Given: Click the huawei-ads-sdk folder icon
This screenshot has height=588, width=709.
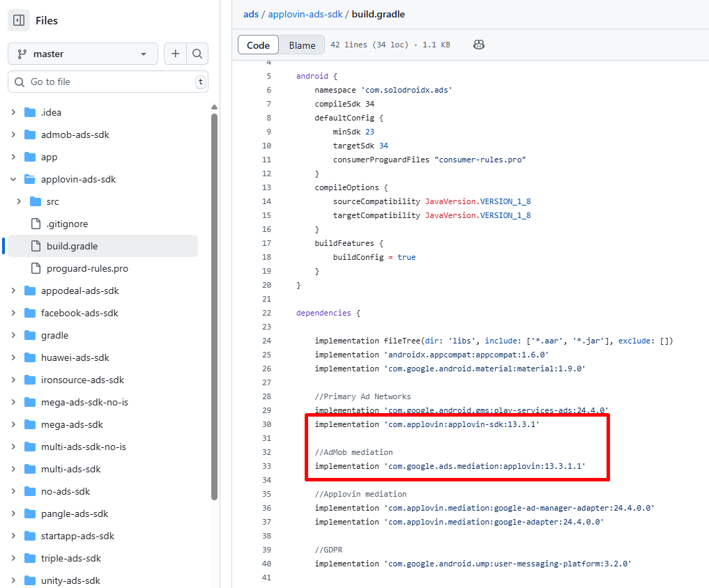Looking at the screenshot, I should [x=30, y=357].
